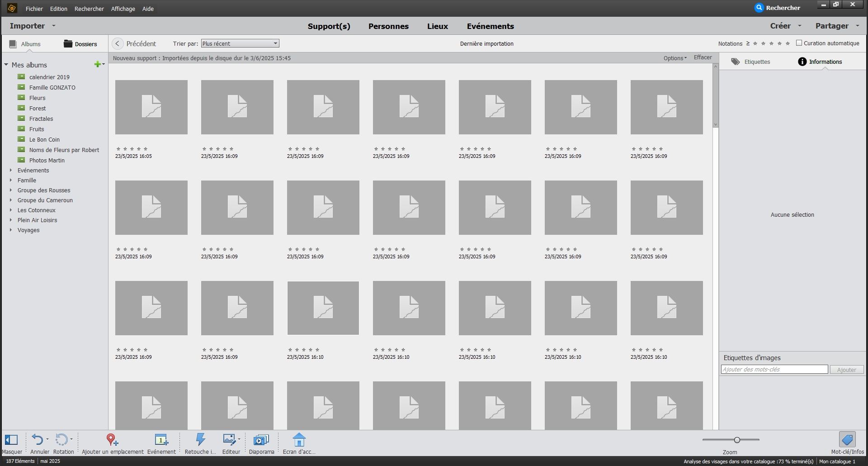
Task: Open the Options dropdown
Action: pyautogui.click(x=674, y=58)
